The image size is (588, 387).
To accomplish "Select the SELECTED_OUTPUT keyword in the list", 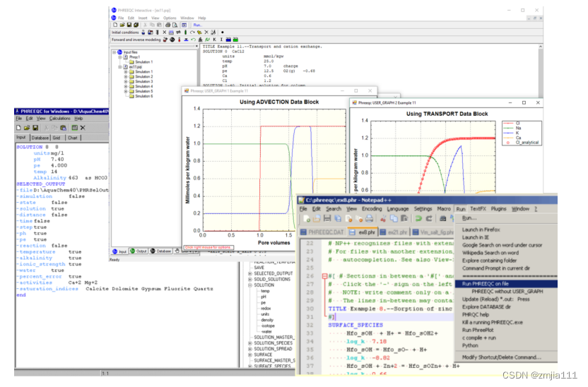I will coord(274,273).
